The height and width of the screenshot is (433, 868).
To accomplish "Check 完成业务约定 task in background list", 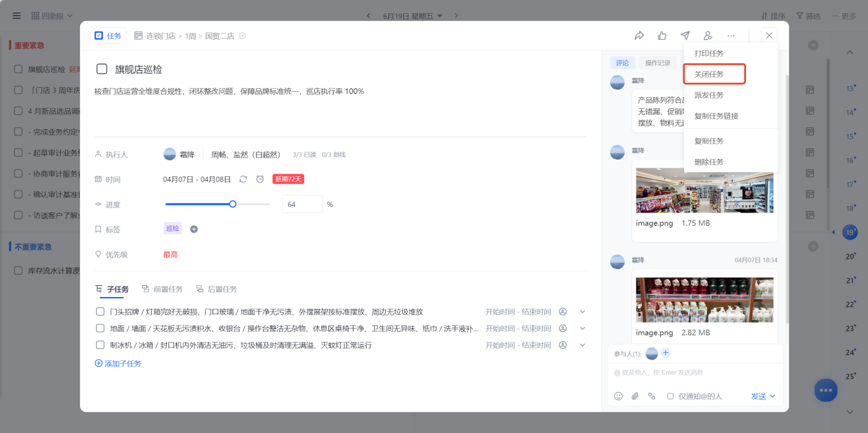I will (18, 132).
